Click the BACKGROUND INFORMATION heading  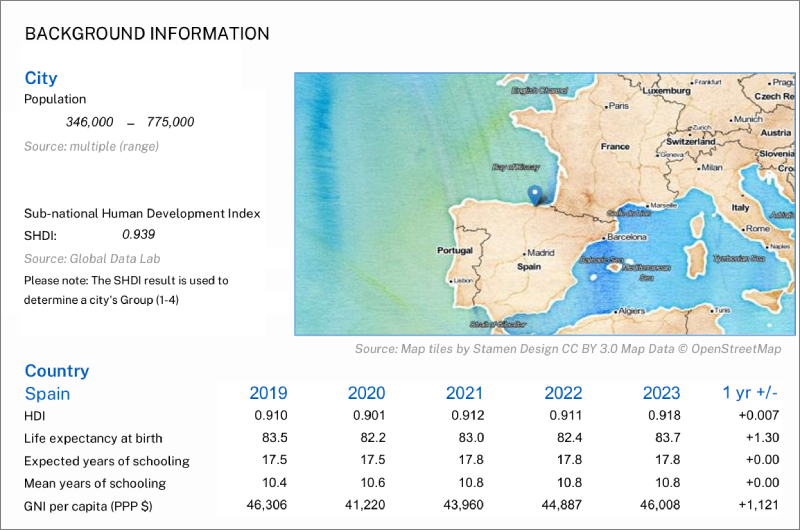click(x=146, y=34)
